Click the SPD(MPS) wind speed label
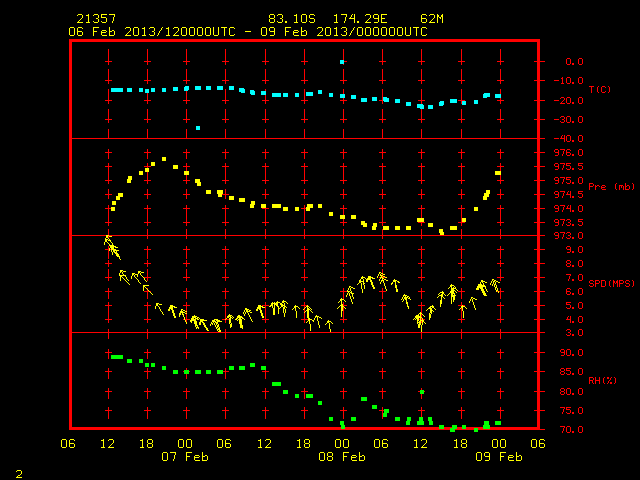This screenshot has width=640, height=480. pyautogui.click(x=611, y=283)
